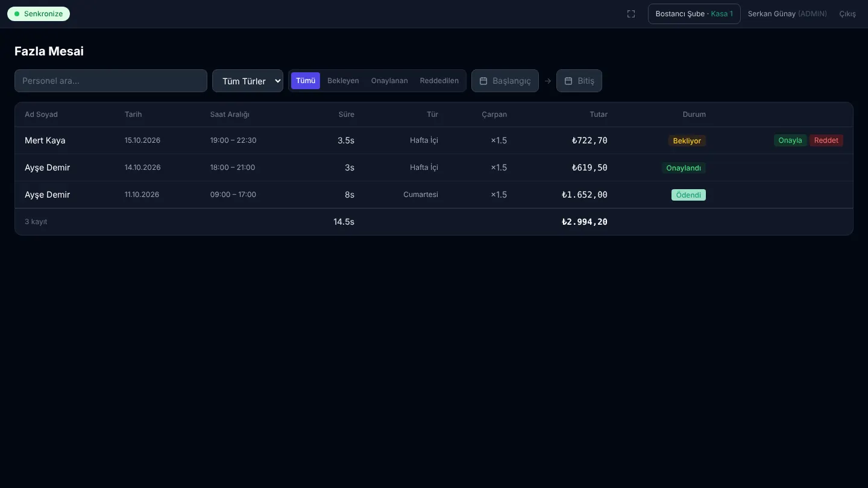Click the Çıkış logout link

[x=848, y=14]
